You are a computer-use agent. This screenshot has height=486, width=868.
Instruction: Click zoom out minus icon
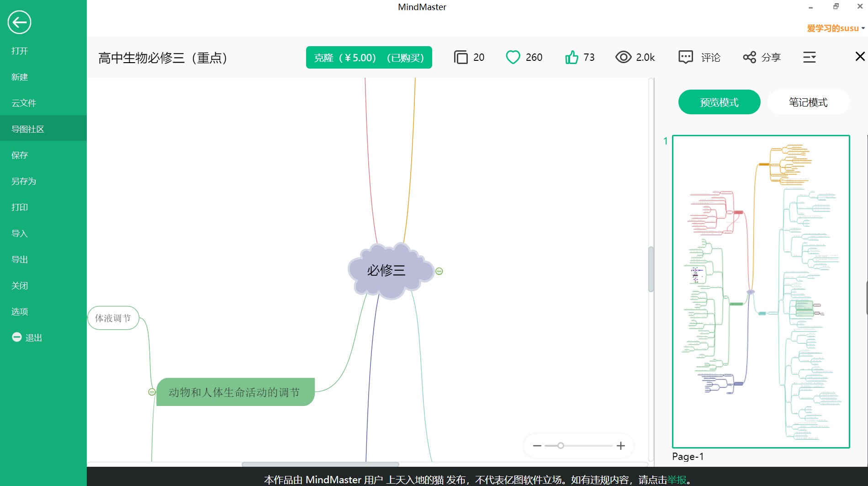pos(537,446)
